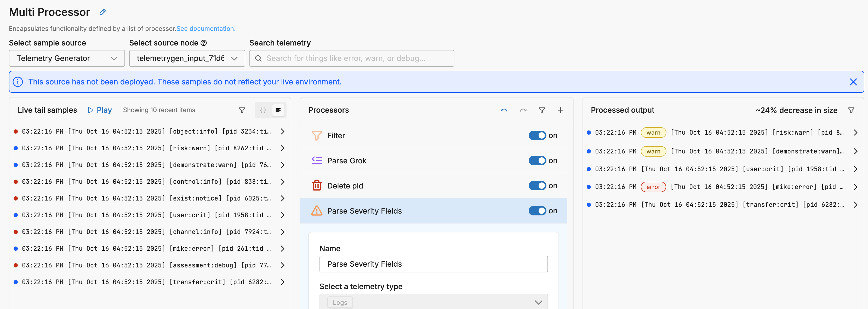Click the Search telemetry input field

[x=351, y=58]
